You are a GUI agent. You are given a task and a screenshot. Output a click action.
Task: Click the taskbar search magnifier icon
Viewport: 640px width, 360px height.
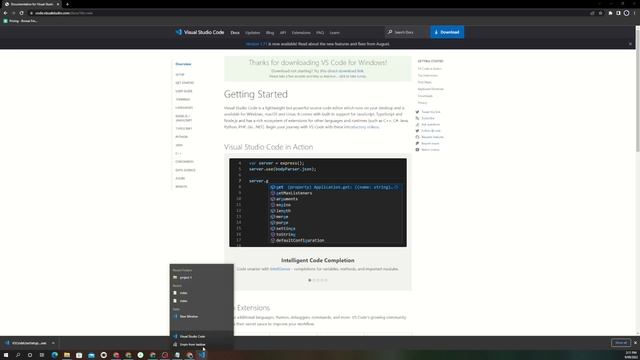click(x=18, y=355)
